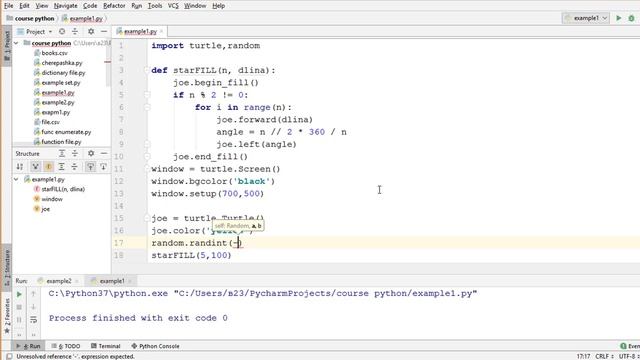Image resolution: width=640 pixels, height=360 pixels.
Task: Fold the if n % 2 block
Action: click(147, 95)
